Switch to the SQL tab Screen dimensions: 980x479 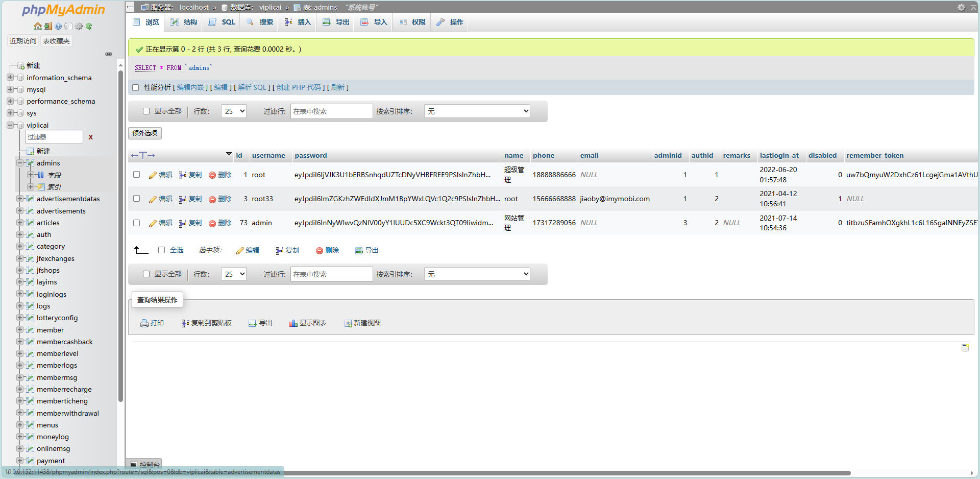click(x=223, y=22)
